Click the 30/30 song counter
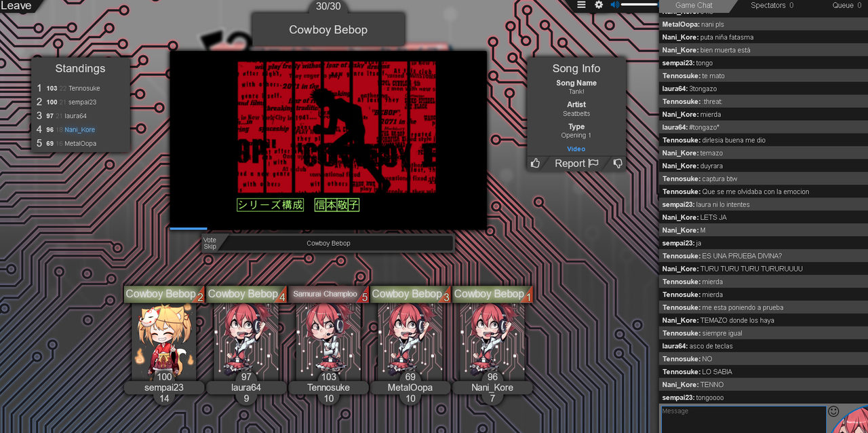The width and height of the screenshot is (868, 433). 328,6
